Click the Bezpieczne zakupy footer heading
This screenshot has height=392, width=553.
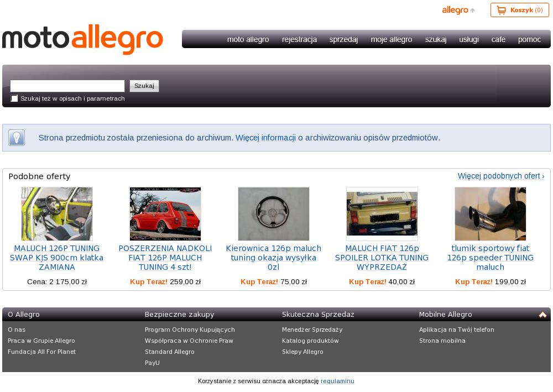point(180,315)
